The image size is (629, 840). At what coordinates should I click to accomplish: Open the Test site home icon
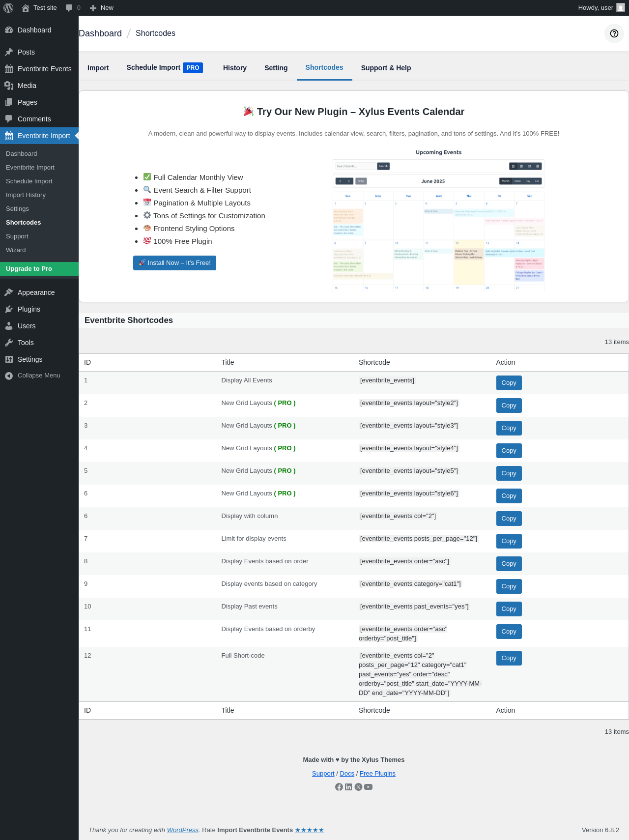39,8
